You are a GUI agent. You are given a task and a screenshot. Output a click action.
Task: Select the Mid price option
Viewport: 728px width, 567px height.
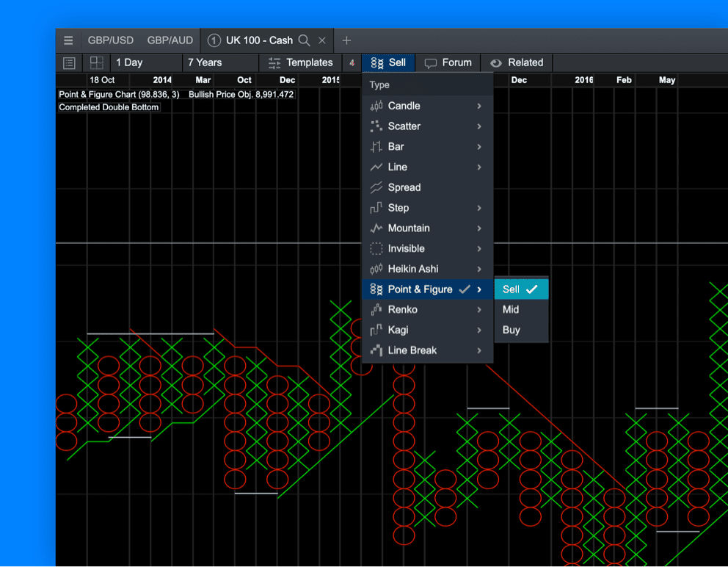pyautogui.click(x=521, y=309)
